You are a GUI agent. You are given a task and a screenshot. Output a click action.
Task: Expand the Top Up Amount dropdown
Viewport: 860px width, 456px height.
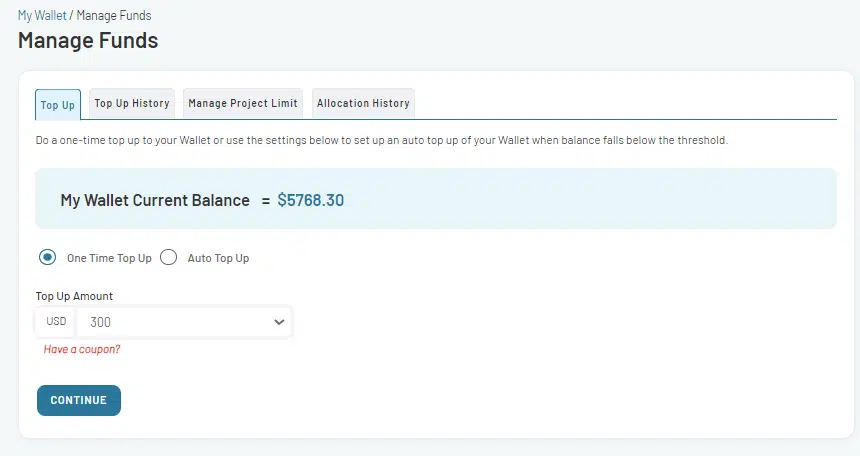coord(184,322)
